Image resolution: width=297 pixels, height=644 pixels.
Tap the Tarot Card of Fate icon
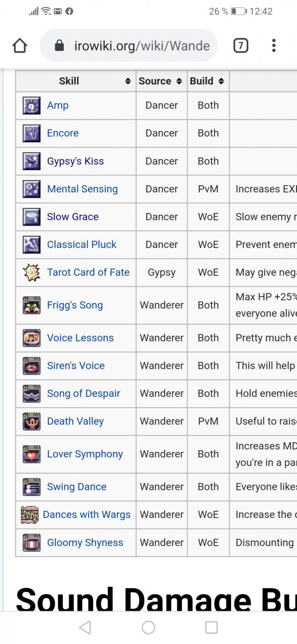(31, 272)
